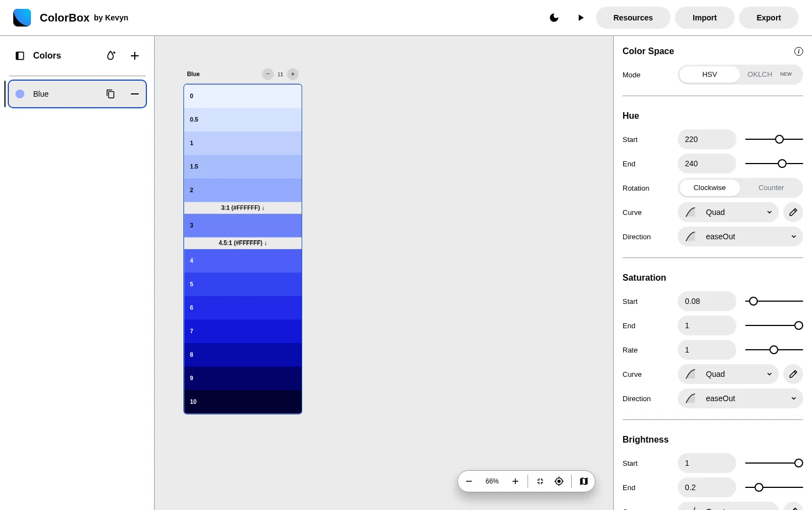The height and width of the screenshot is (510, 812).
Task: Open the Resources menu
Action: (x=633, y=18)
